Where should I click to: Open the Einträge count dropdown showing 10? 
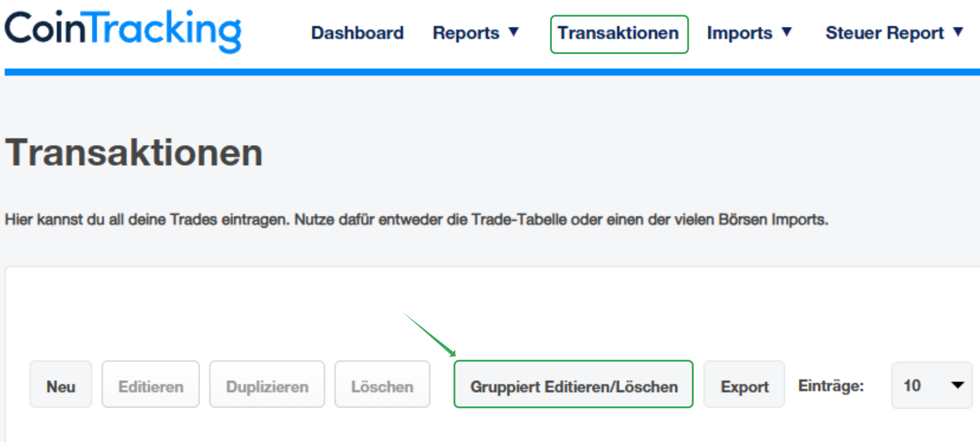932,385
